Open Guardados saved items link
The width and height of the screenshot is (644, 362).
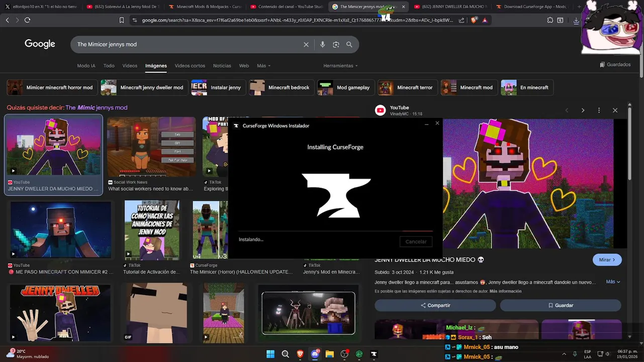(x=615, y=64)
